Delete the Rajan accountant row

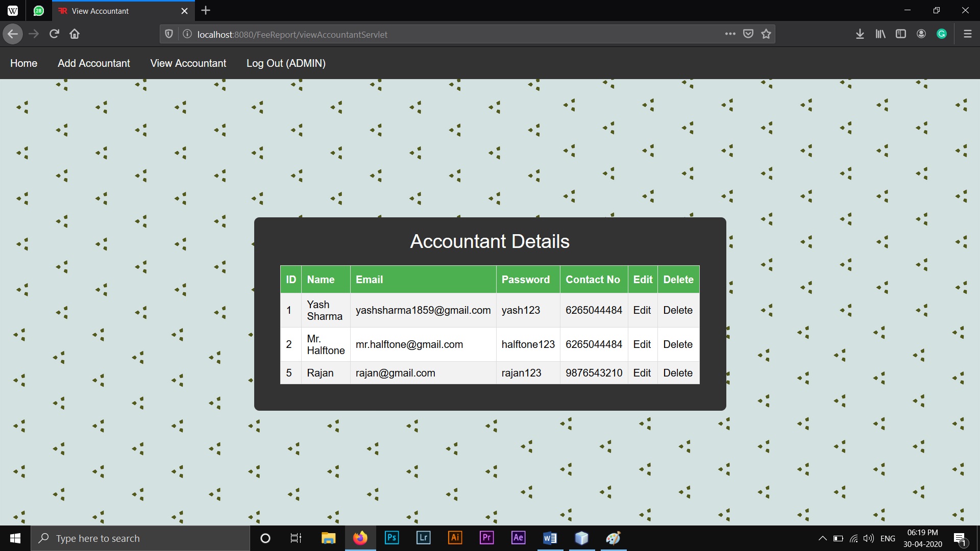pyautogui.click(x=677, y=373)
